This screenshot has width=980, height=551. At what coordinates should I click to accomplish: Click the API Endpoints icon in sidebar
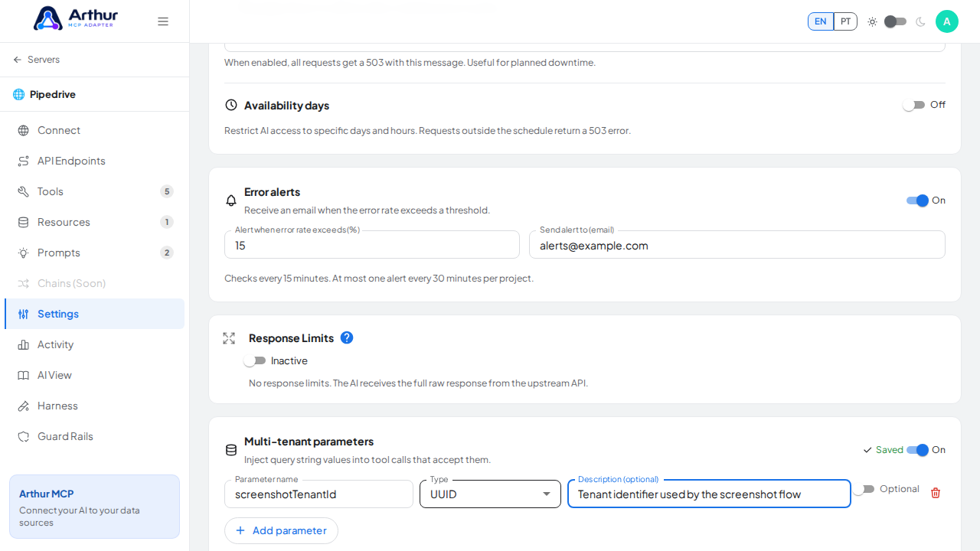point(24,161)
